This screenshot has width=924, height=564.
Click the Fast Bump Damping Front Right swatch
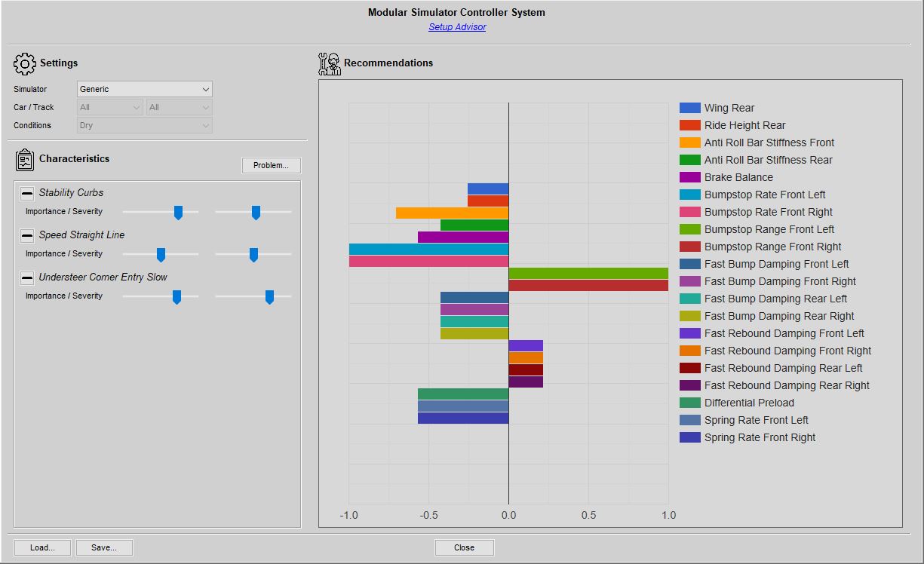[690, 281]
